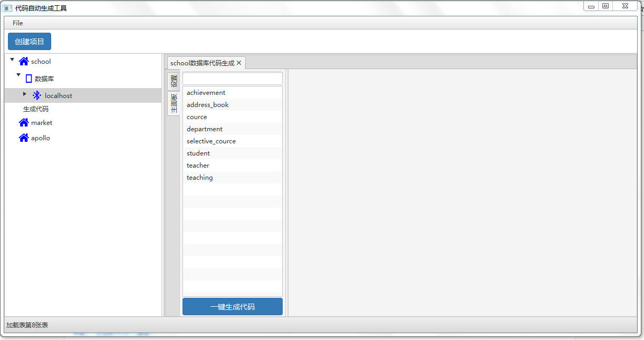Viewport: 644px width, 340px height.
Task: Click the app icon in title bar
Action: [x=8, y=8]
